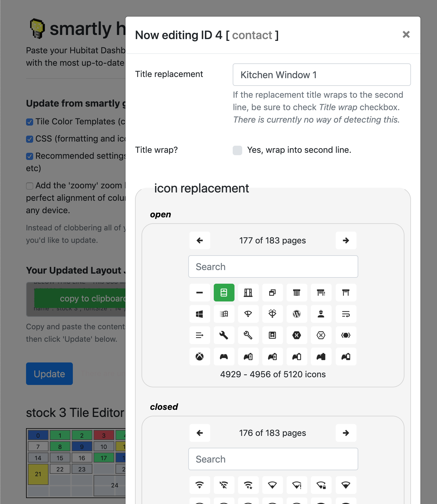The height and width of the screenshot is (504, 437).
Task: Go to next page of closed icons
Action: click(346, 433)
